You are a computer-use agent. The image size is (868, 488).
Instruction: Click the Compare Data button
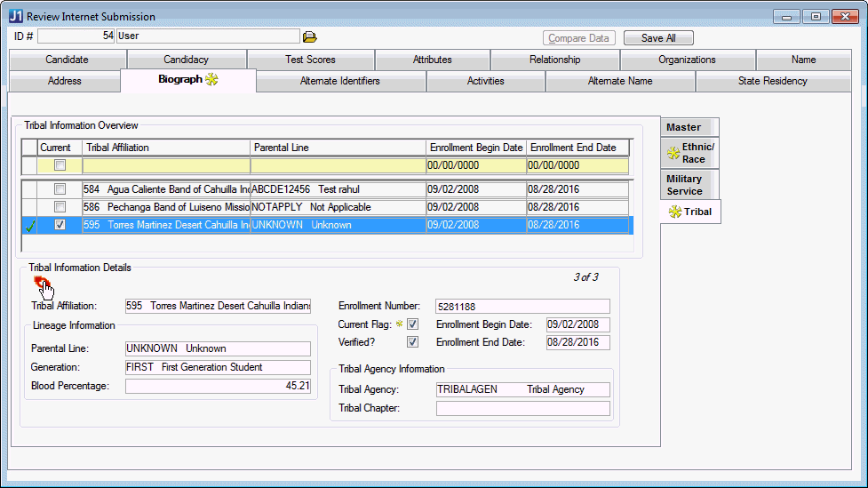coord(578,38)
